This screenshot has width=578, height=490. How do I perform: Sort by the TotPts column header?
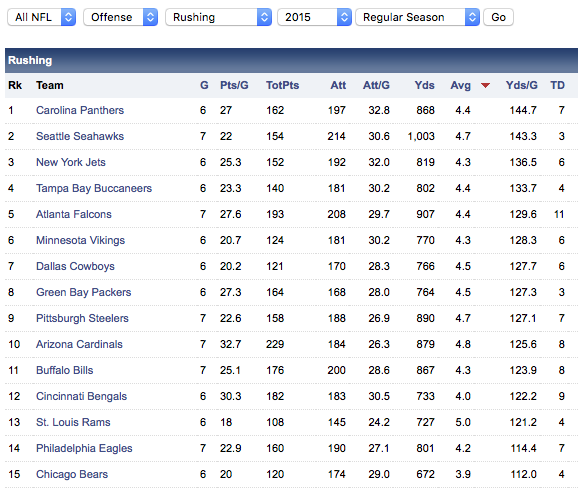click(282, 86)
